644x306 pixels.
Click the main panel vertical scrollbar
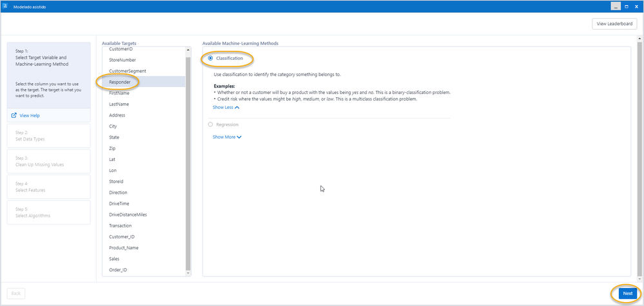tap(640, 159)
